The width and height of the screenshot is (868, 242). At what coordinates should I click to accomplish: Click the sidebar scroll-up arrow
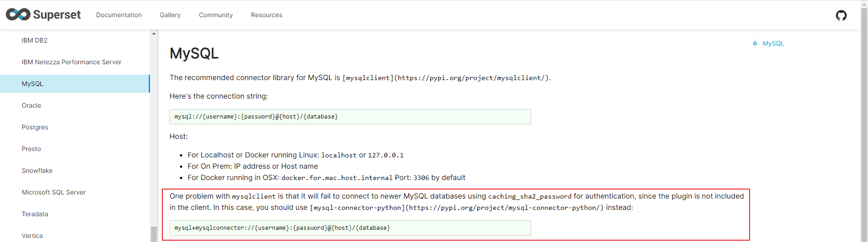[154, 33]
